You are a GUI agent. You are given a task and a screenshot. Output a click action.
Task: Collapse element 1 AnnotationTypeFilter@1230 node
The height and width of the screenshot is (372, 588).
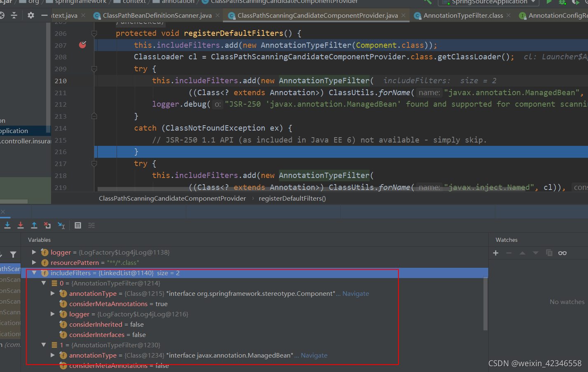(43, 344)
